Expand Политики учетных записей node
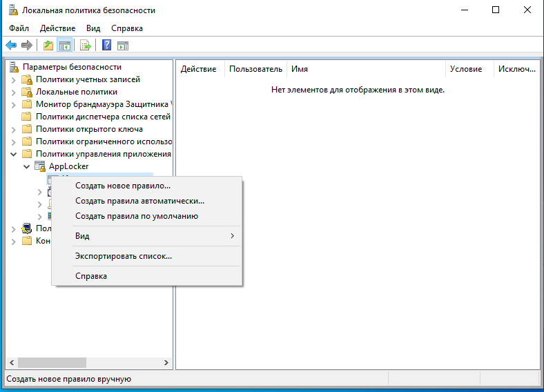The image size is (544, 392). tap(14, 80)
